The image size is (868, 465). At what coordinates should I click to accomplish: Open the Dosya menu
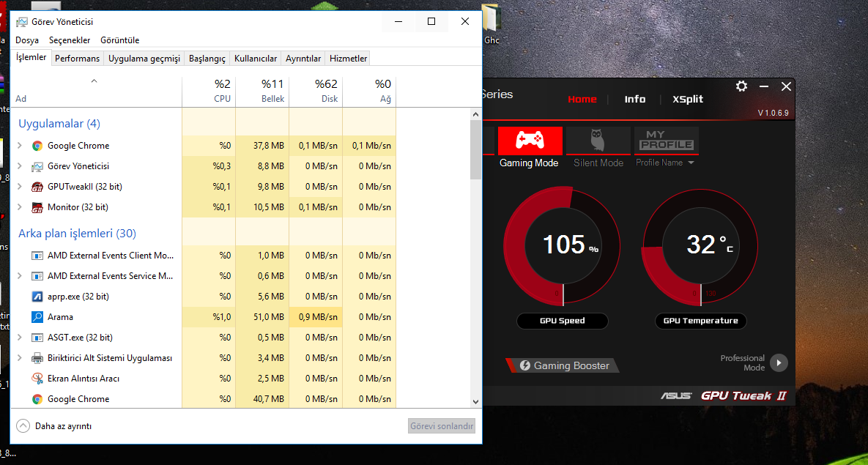pos(27,40)
